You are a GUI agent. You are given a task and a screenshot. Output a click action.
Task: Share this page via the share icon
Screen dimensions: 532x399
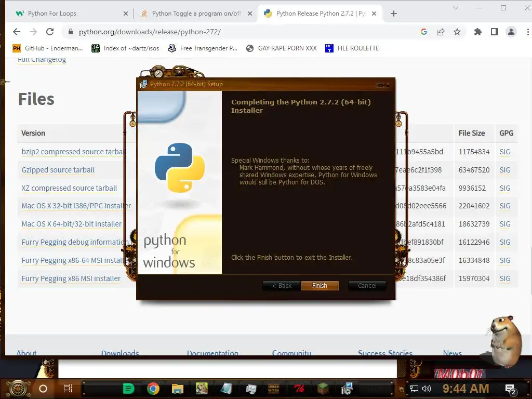[441, 32]
